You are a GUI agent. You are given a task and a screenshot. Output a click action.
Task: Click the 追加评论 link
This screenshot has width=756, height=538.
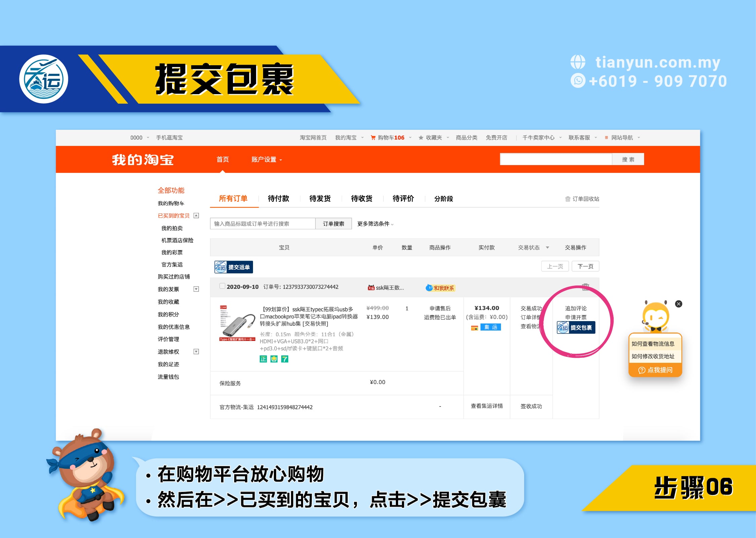tap(576, 308)
